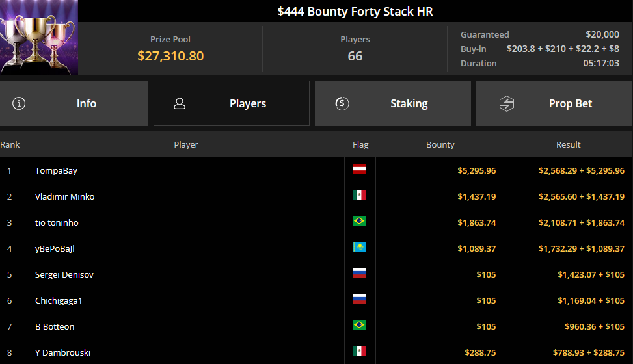Select the Players tab
The image size is (633, 364).
pos(232,103)
